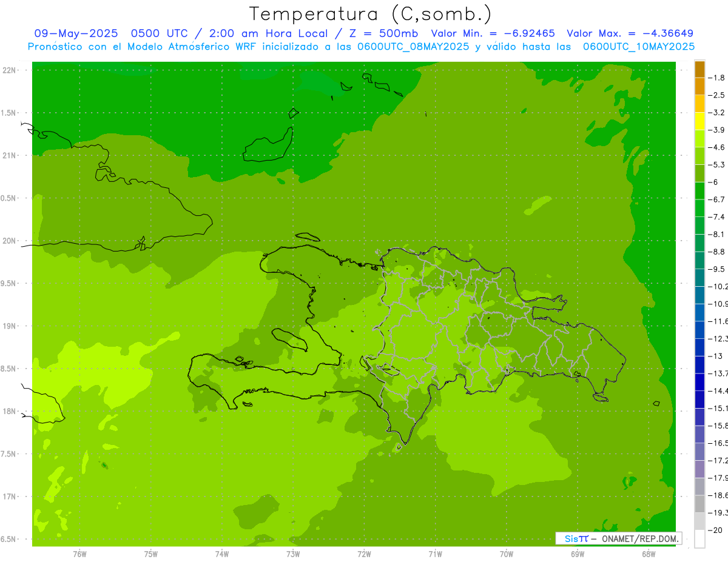Click the '-3.9' color scale value
The width and height of the screenshot is (728, 562).
coord(717,130)
